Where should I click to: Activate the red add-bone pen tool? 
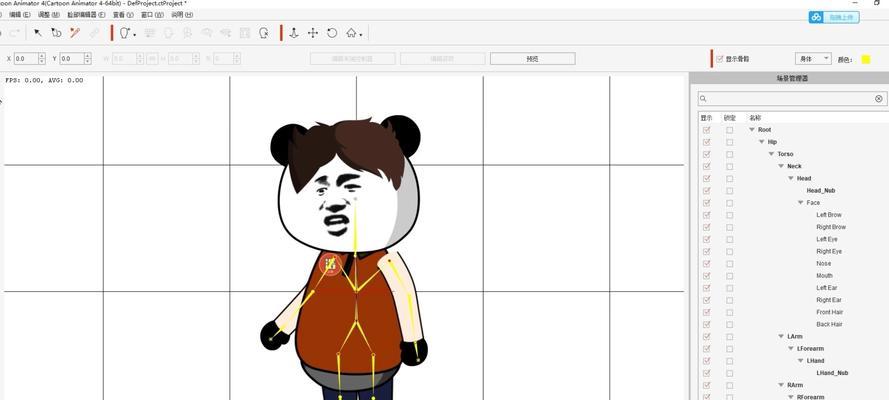pyautogui.click(x=75, y=33)
